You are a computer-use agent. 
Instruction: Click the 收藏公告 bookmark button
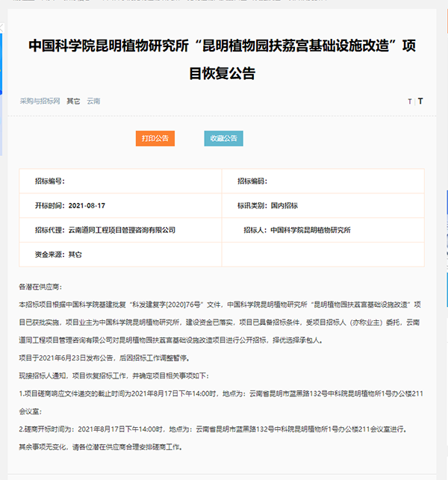click(223, 138)
